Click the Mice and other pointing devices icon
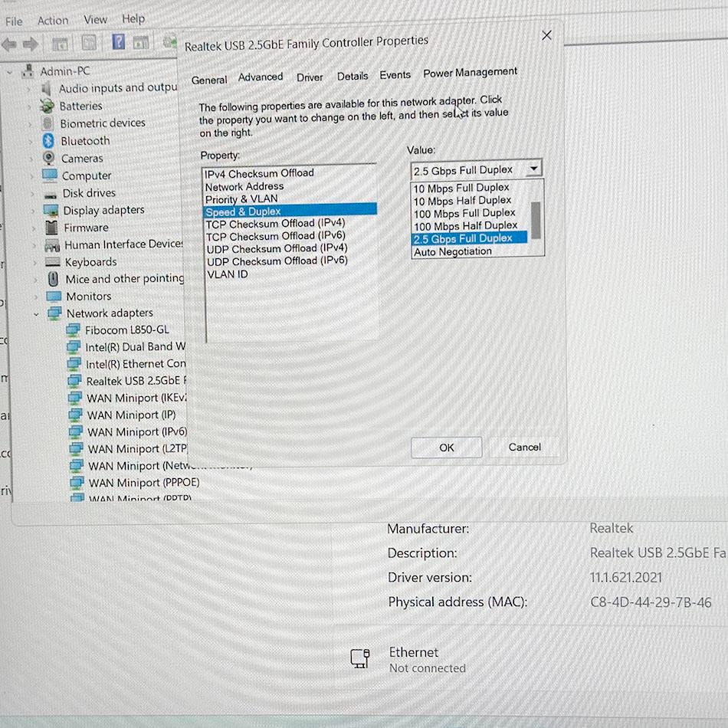Screen dimensions: 728x728 (x=53, y=279)
